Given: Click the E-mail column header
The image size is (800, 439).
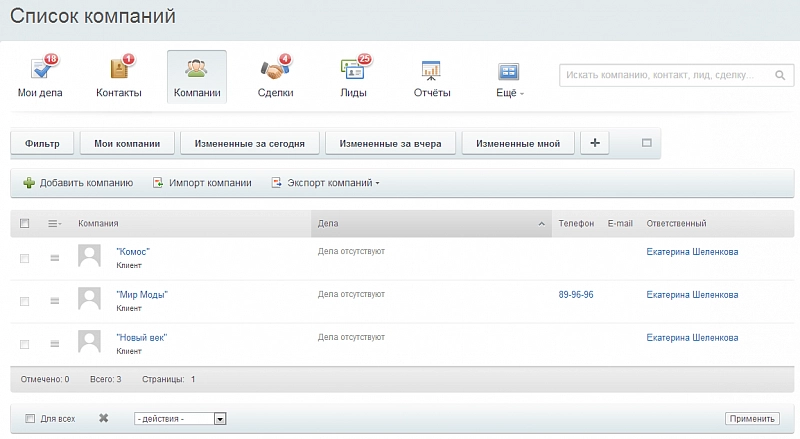Looking at the screenshot, I should coord(620,224).
